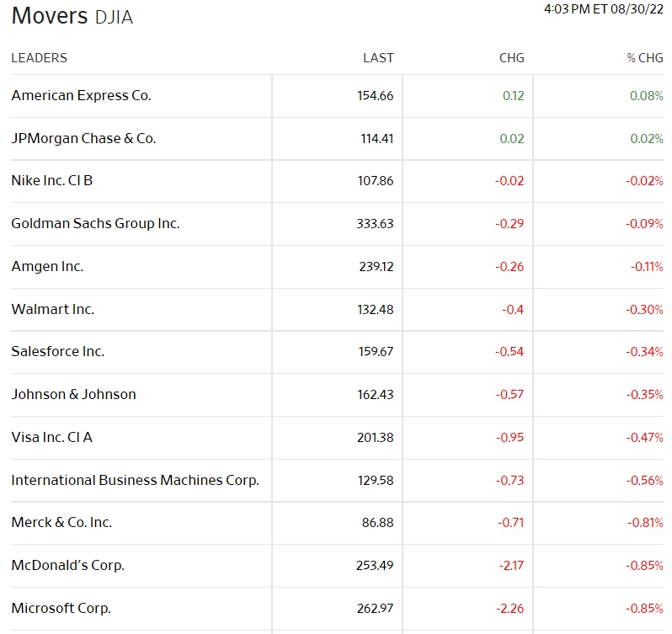Click Johnson & Johnson change value -0.57
Image resolution: width=672 pixels, height=634 pixels.
tap(509, 395)
